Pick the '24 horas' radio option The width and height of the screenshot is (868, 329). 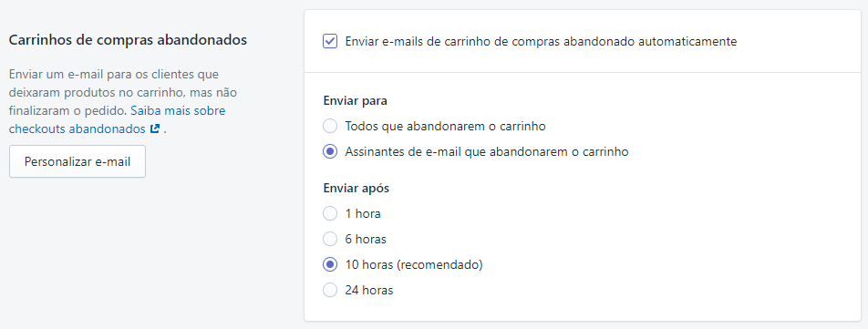click(330, 291)
